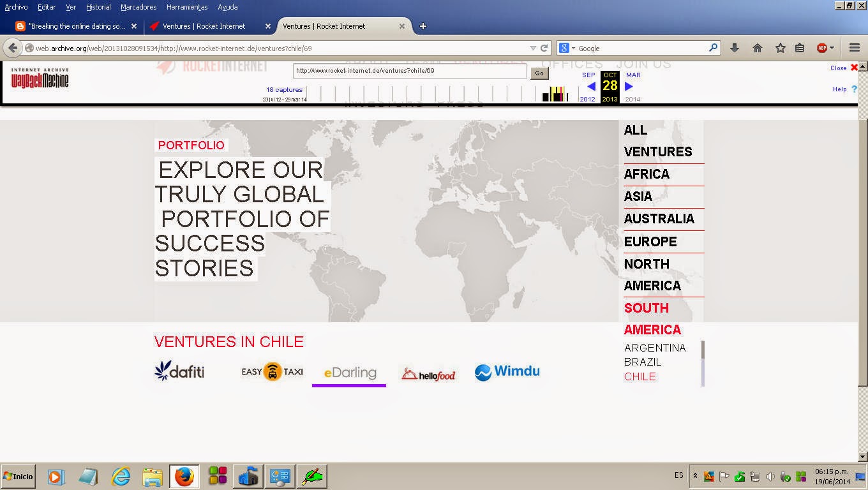
Task: Click 2012 year in Wayback timeline
Action: tap(587, 100)
